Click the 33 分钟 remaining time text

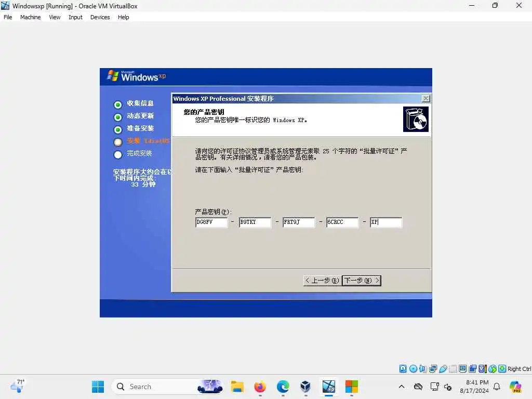(x=143, y=184)
